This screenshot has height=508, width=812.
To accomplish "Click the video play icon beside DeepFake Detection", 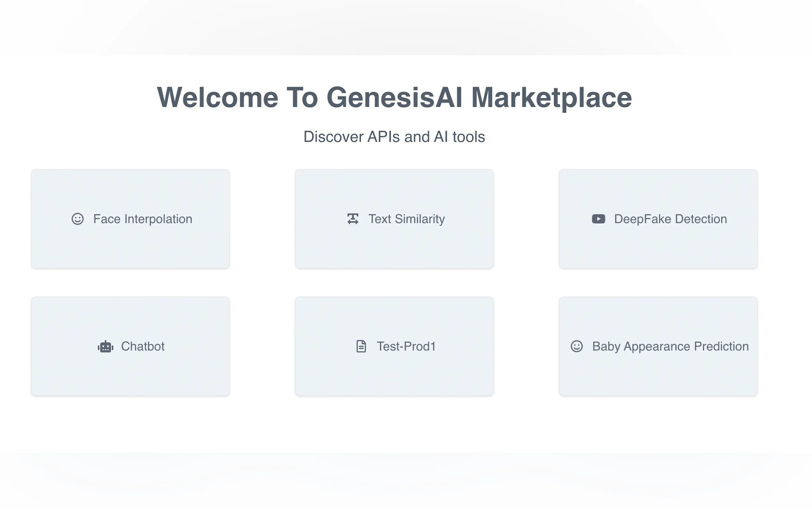I will point(598,219).
